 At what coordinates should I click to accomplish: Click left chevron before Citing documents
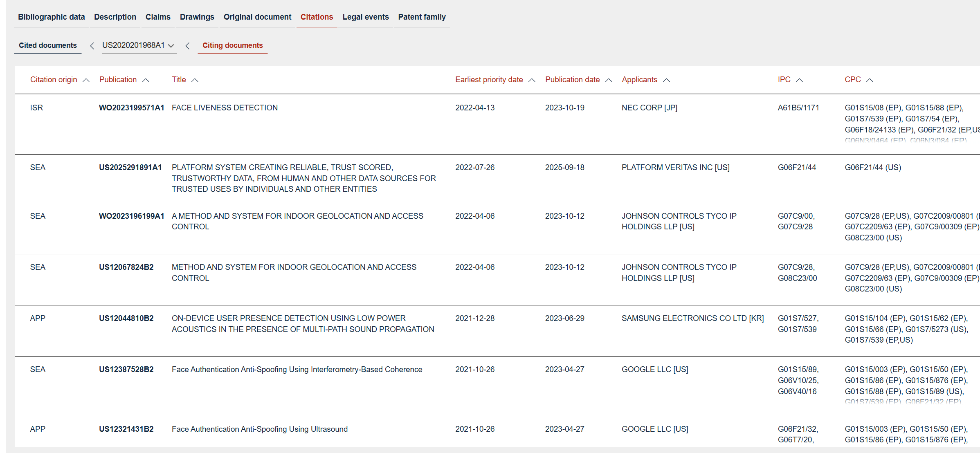[x=187, y=46]
